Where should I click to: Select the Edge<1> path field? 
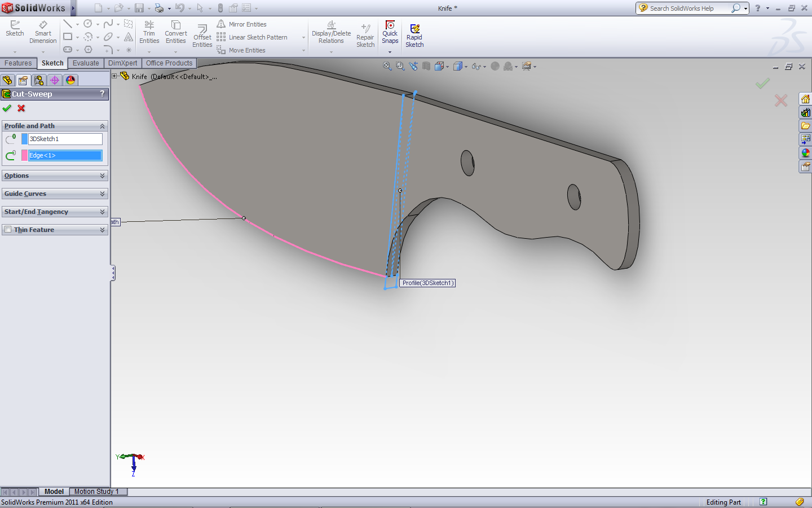tap(65, 155)
